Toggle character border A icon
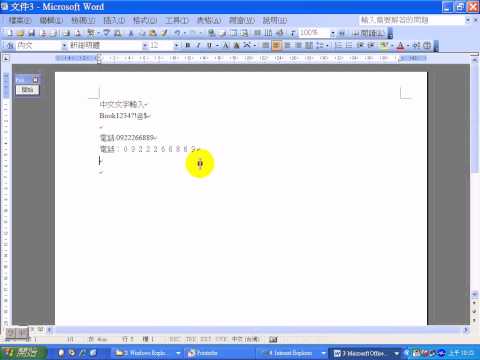The height and width of the screenshot is (360, 480). [226, 45]
